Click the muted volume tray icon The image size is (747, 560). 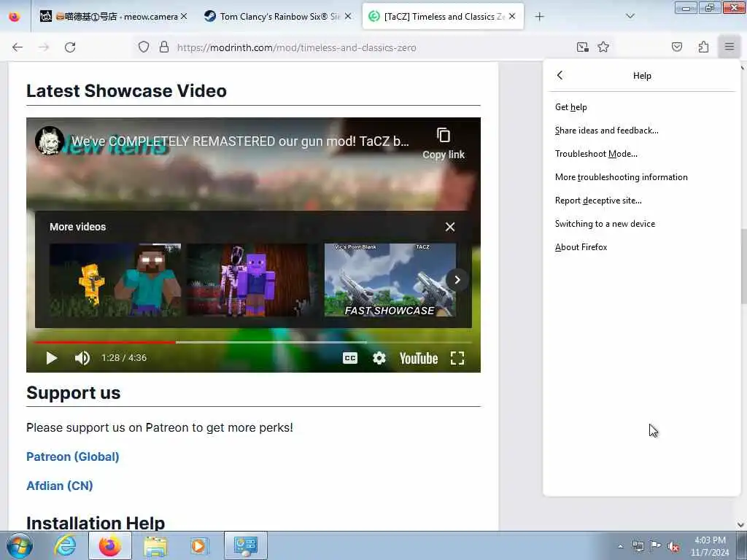(x=673, y=546)
